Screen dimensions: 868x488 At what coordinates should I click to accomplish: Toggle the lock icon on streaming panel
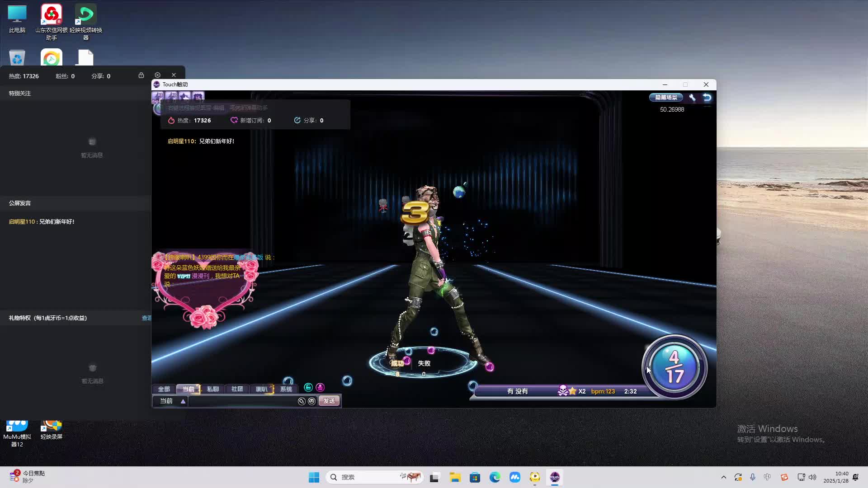tap(141, 75)
